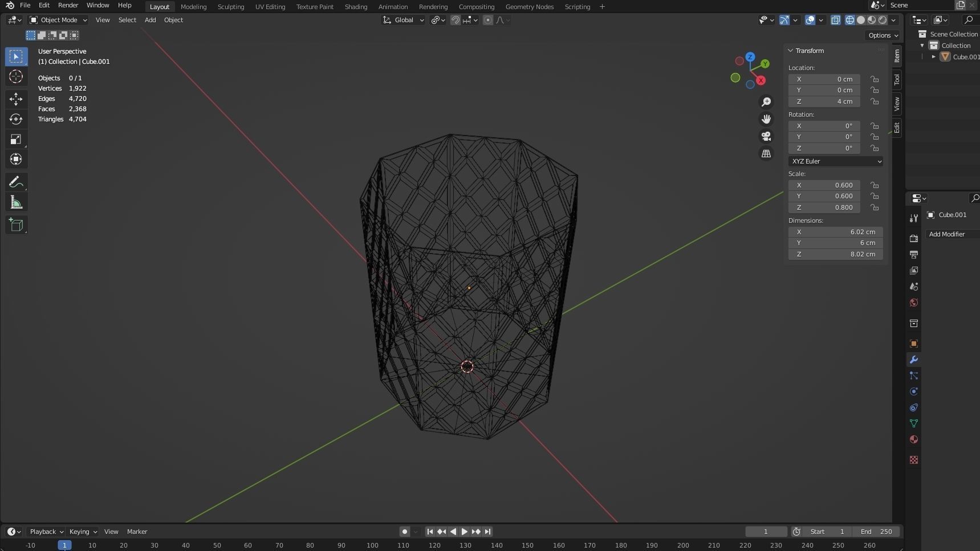The width and height of the screenshot is (980, 551).
Task: Toggle lock on Rotation Y
Action: (x=875, y=137)
